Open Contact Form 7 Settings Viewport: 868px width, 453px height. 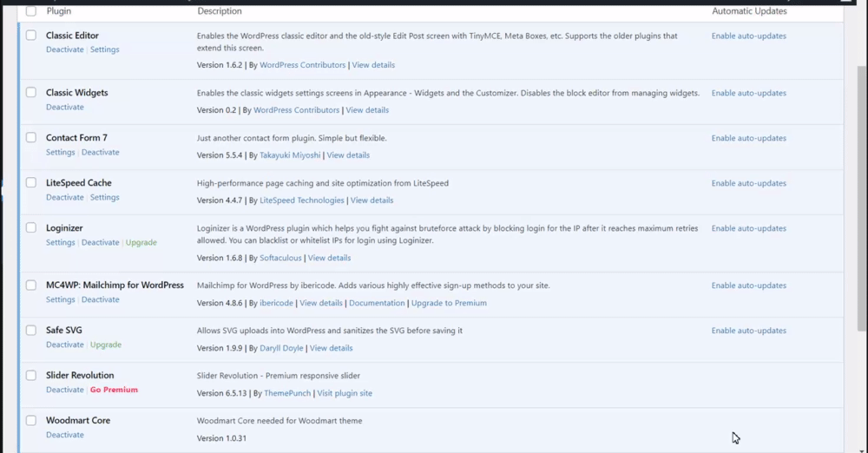(61, 152)
